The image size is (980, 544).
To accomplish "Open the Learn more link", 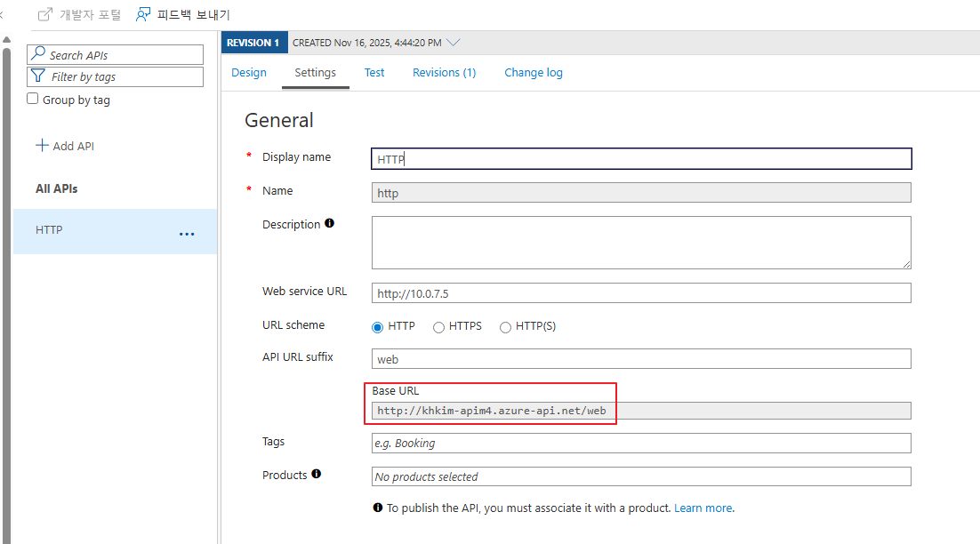I will click(x=703, y=508).
